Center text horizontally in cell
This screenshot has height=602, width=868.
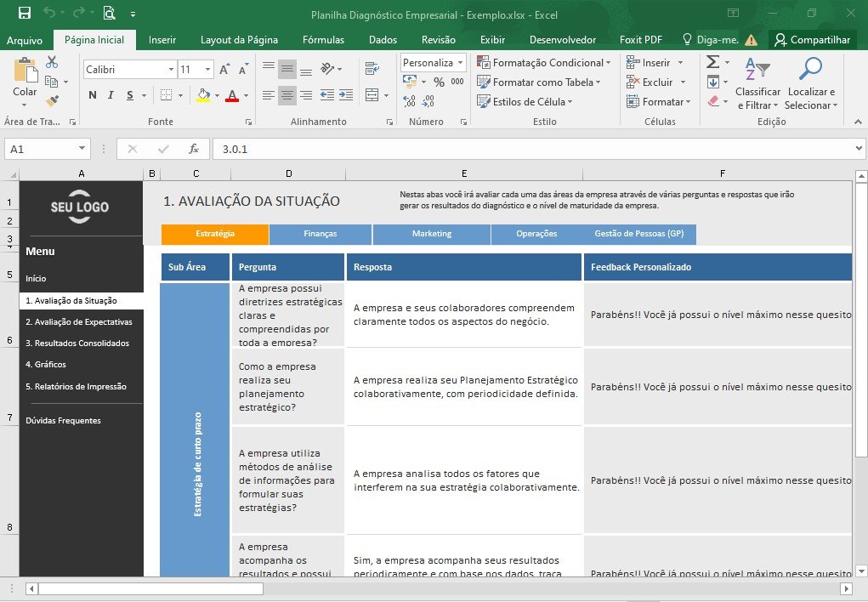pos(287,95)
